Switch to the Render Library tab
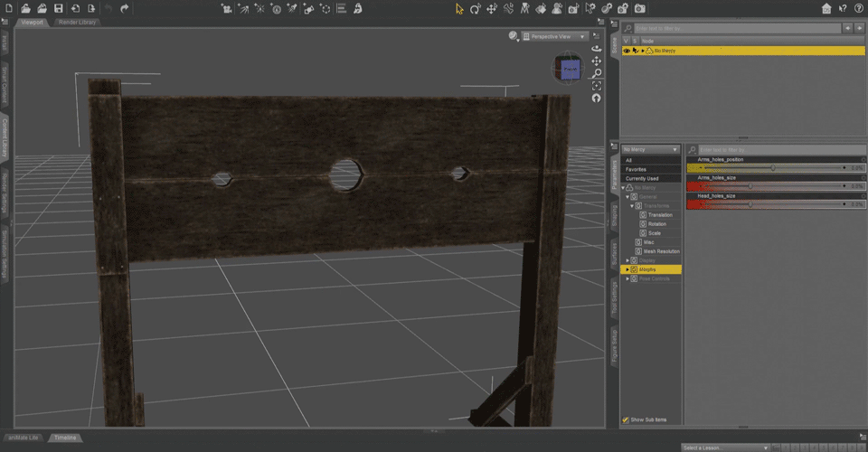The width and height of the screenshot is (868, 452). pyautogui.click(x=78, y=22)
